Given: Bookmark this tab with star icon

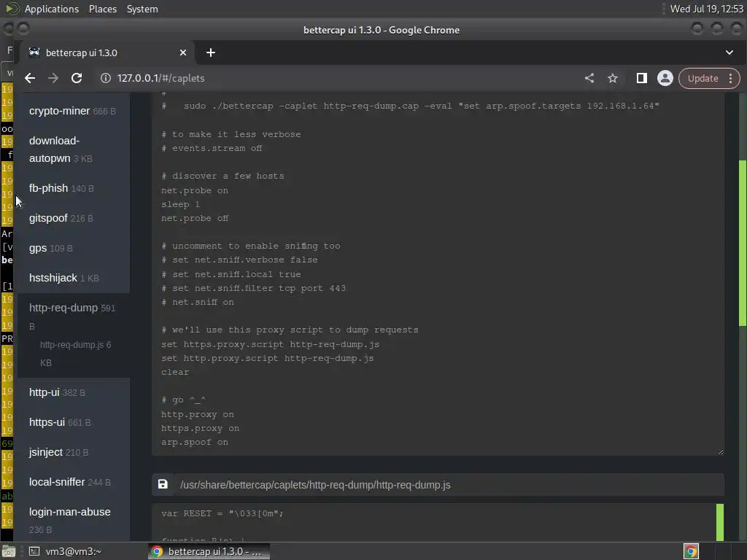Looking at the screenshot, I should tap(613, 78).
